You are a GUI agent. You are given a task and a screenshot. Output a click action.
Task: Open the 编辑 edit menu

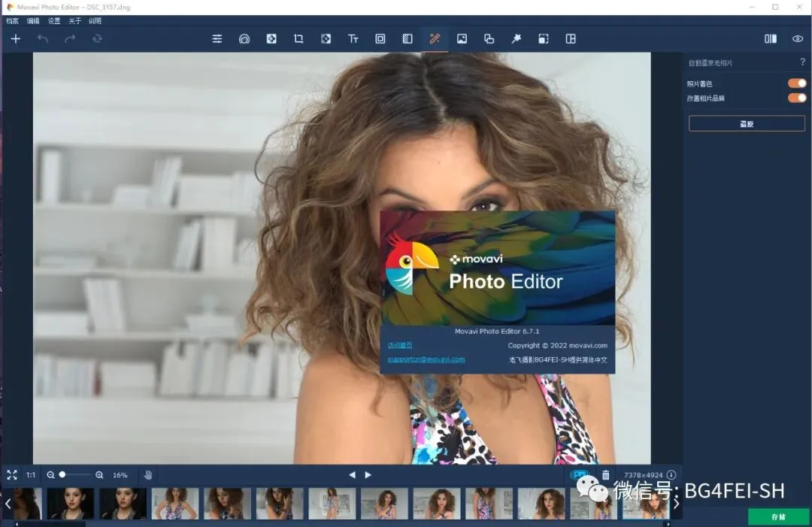pos(33,21)
